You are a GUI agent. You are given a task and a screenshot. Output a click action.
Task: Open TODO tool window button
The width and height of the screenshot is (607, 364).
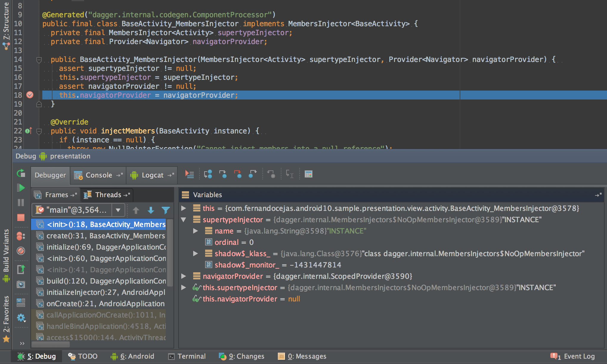pyautogui.click(x=83, y=356)
